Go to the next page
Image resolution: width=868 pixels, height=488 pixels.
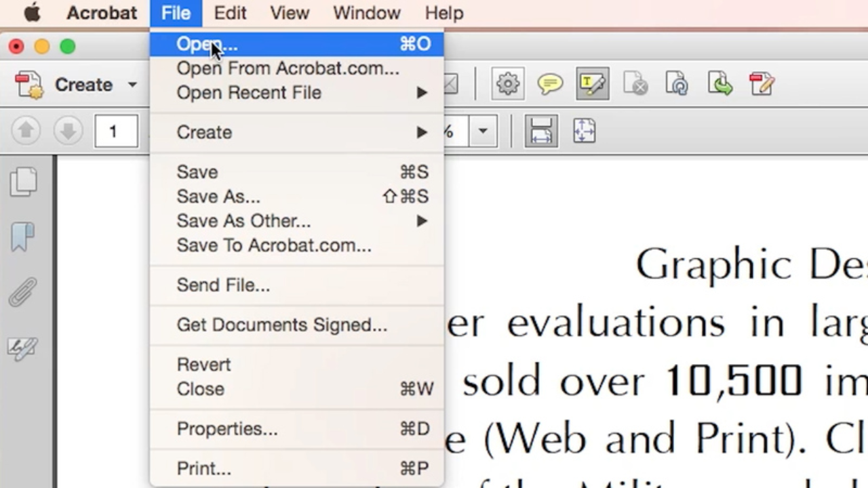click(68, 131)
